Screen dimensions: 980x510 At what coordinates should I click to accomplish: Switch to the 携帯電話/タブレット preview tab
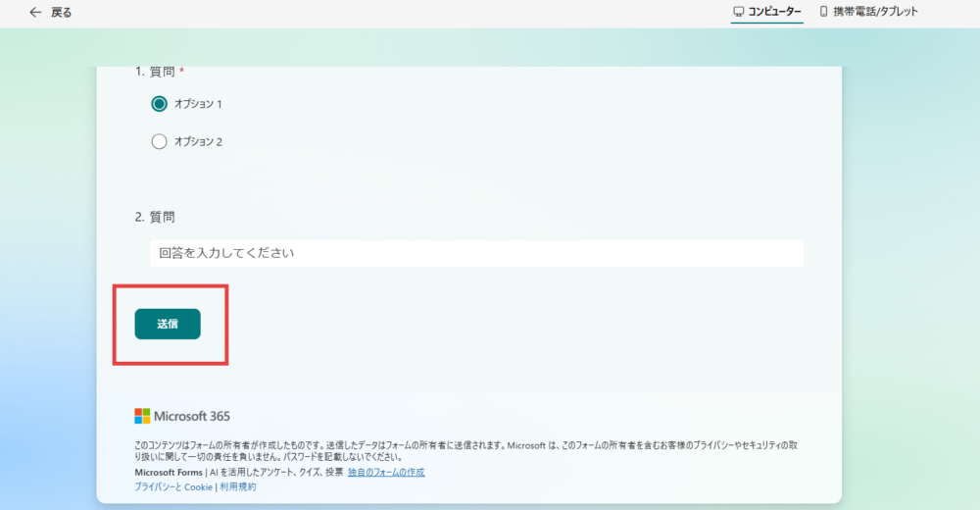875,12
